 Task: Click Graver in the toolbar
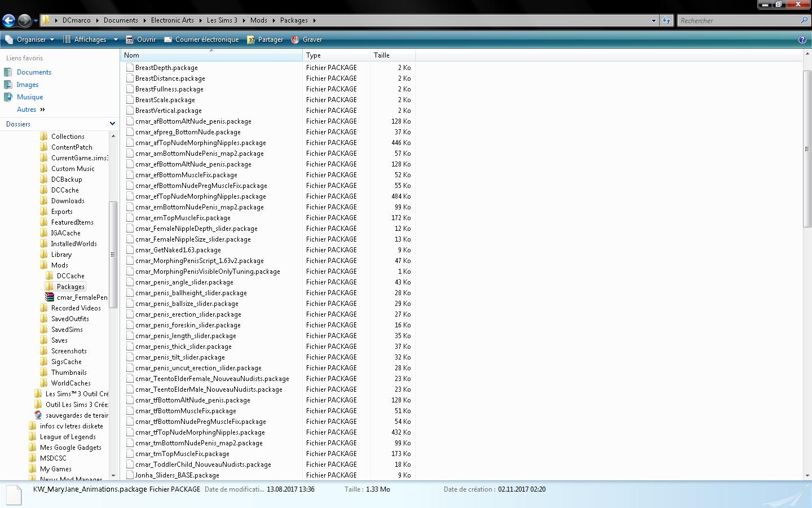coord(307,40)
